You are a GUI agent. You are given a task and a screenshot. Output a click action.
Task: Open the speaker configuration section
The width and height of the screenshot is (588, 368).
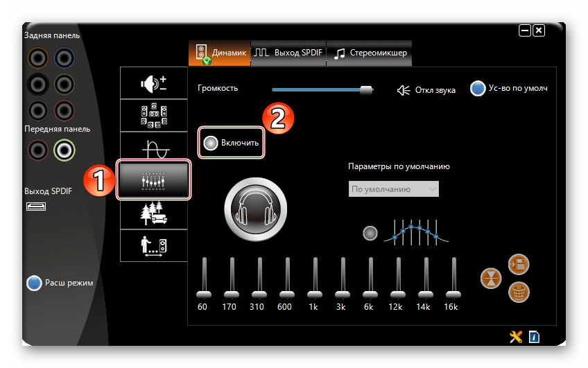[154, 116]
